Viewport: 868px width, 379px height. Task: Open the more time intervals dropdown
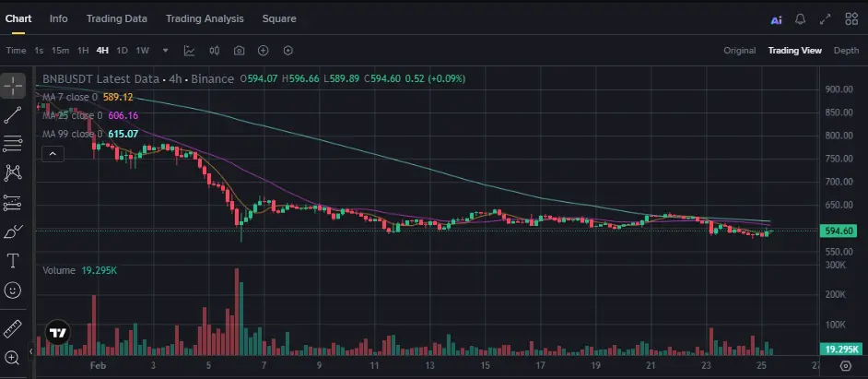point(166,51)
